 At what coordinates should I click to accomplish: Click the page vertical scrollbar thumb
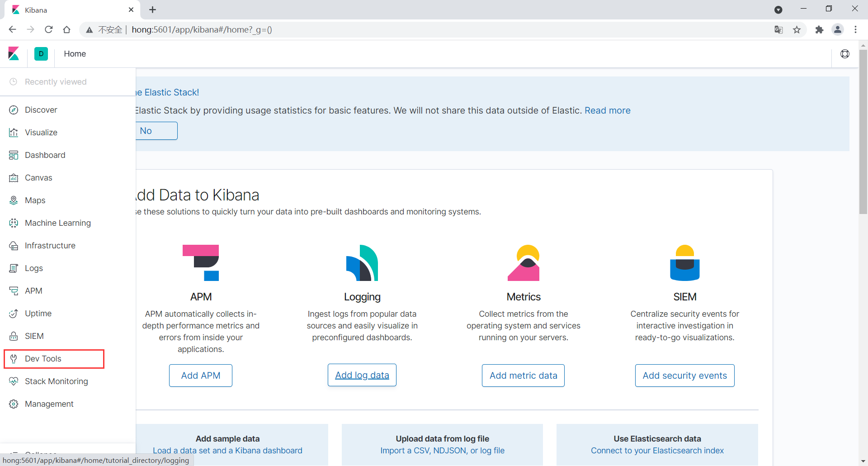click(863, 131)
